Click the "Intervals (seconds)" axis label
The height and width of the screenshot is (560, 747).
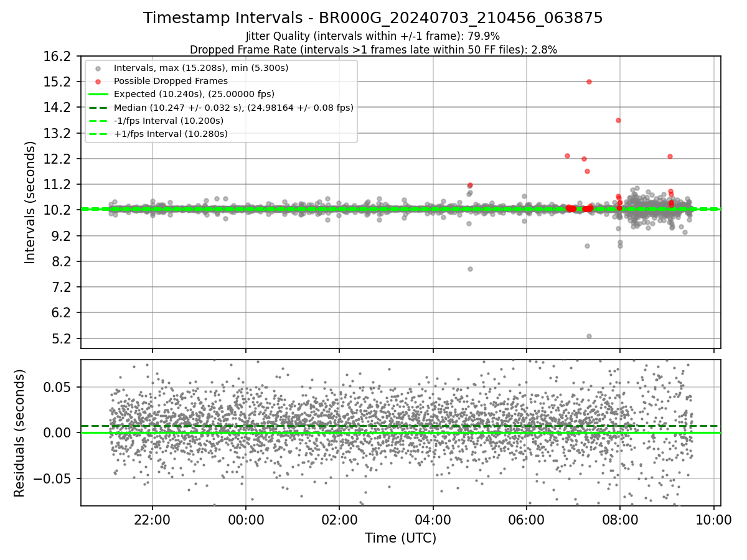[30, 202]
